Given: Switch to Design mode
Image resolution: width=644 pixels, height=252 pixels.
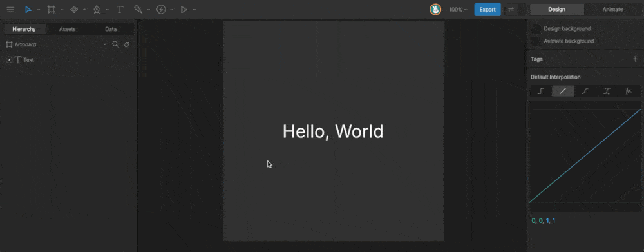Looking at the screenshot, I should pyautogui.click(x=557, y=10).
